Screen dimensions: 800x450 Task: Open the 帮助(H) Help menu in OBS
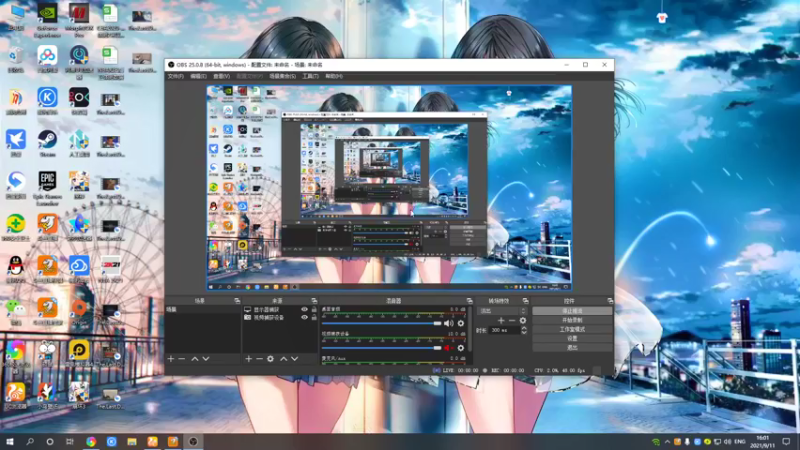click(334, 76)
